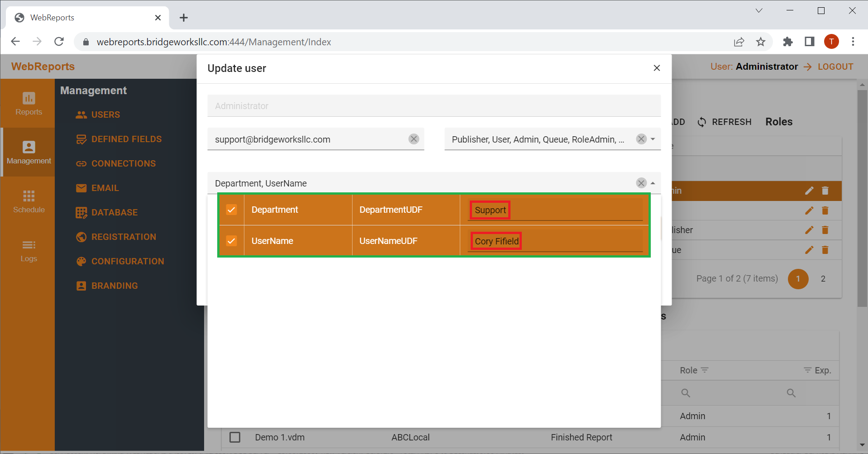Edit the role ending in 'ue'
Viewport: 868px width, 454px height.
click(x=809, y=250)
